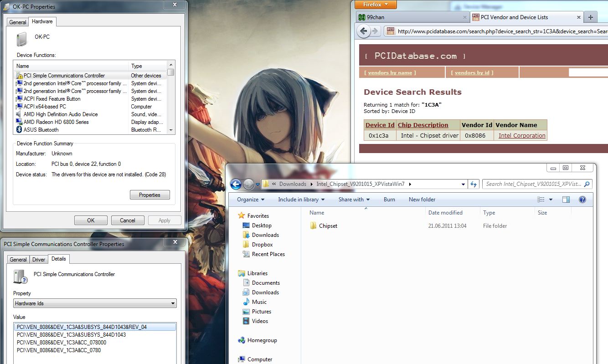The image size is (608, 364).
Task: Open the Property dropdown showing Hardware Ids
Action: 95,303
